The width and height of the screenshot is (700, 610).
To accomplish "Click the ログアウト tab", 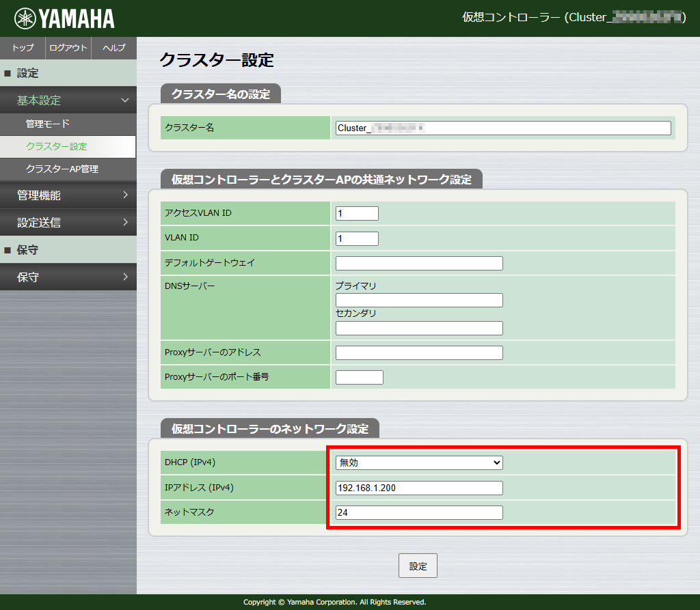I will click(68, 48).
